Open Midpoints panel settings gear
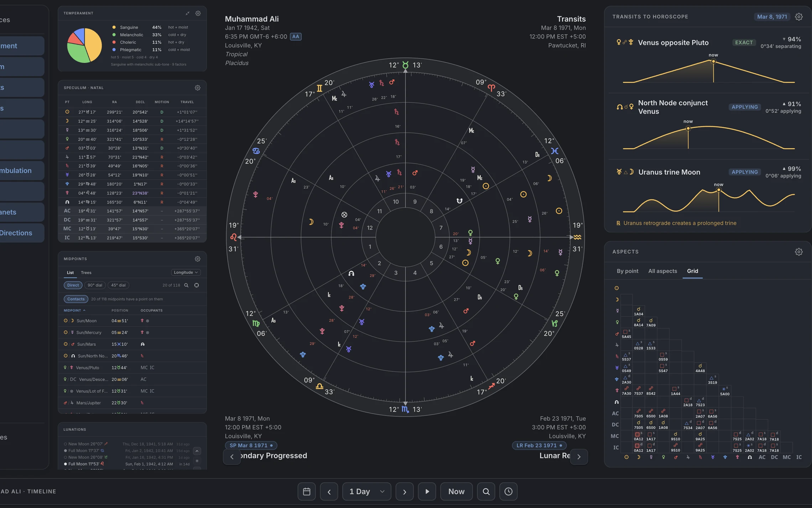 click(x=198, y=259)
